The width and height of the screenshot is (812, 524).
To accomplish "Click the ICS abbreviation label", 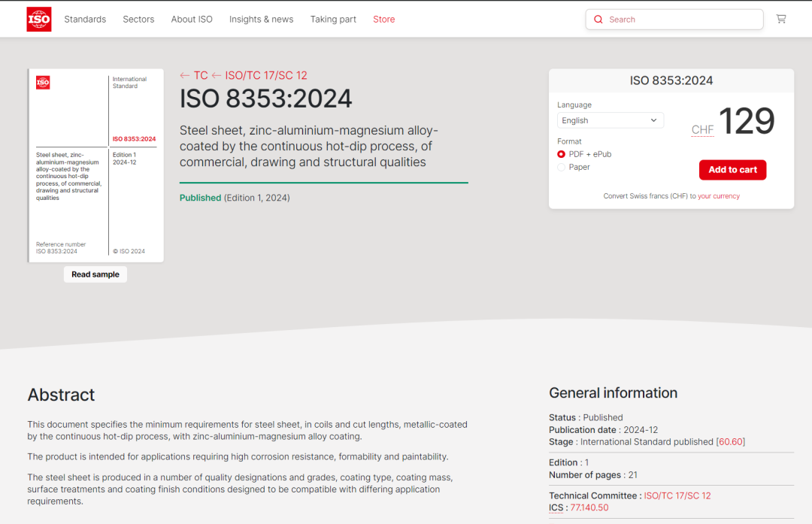I will [x=556, y=508].
